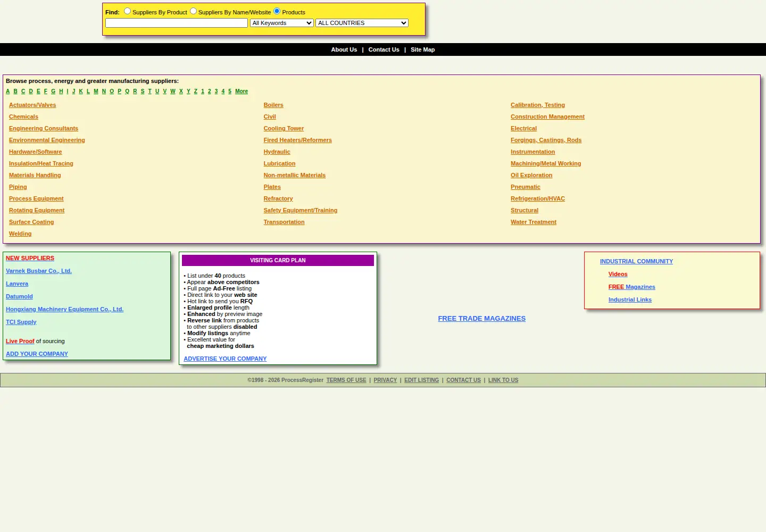Open Site Map in the black navigation bar
The width and height of the screenshot is (766, 532).
tap(423, 49)
